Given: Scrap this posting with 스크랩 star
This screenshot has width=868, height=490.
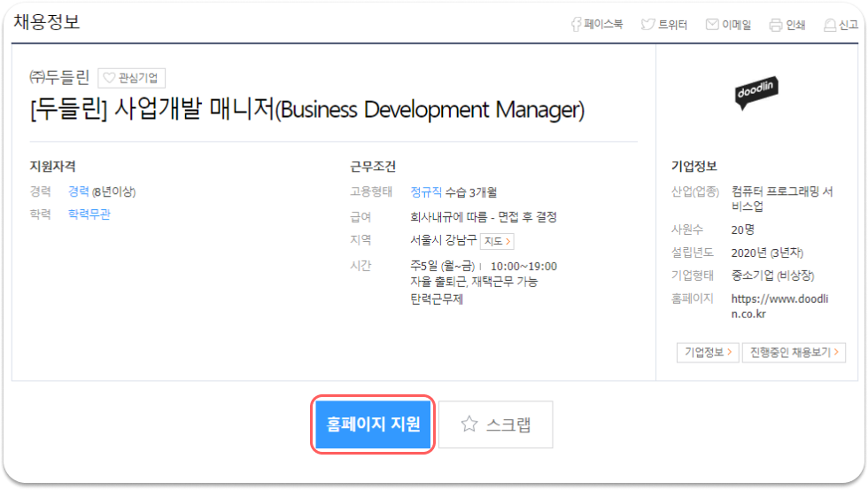Looking at the screenshot, I should pos(495,424).
